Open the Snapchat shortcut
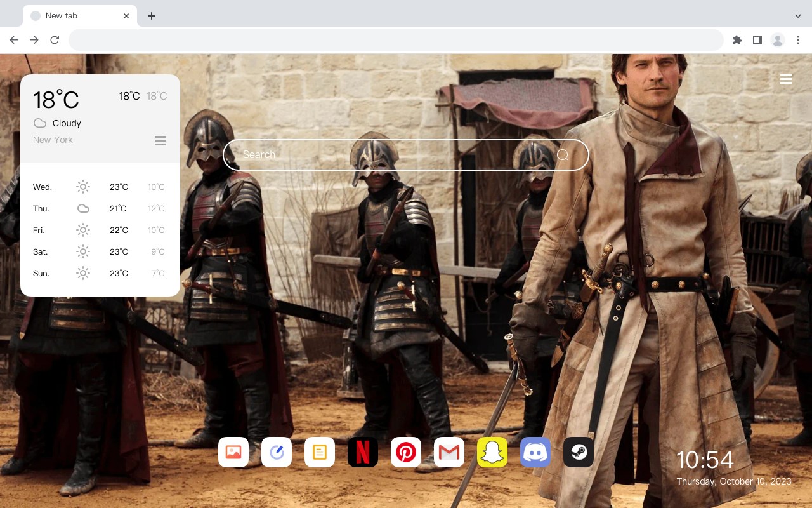This screenshot has width=812, height=508. point(492,452)
